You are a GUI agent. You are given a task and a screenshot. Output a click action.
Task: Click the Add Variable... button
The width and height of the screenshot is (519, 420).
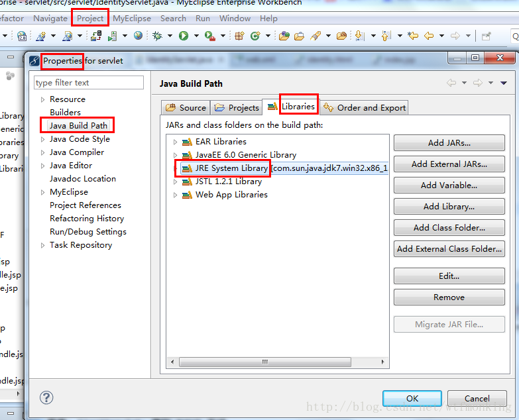pyautogui.click(x=449, y=185)
